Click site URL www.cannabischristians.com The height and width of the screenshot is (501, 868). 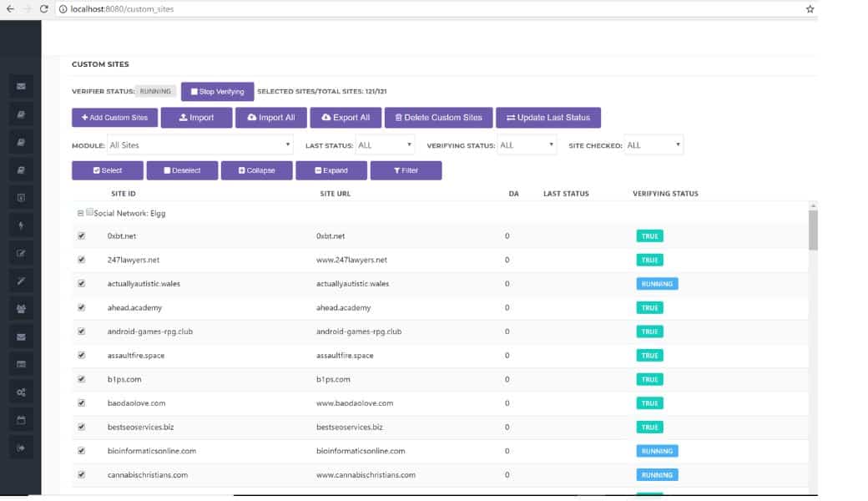click(366, 474)
